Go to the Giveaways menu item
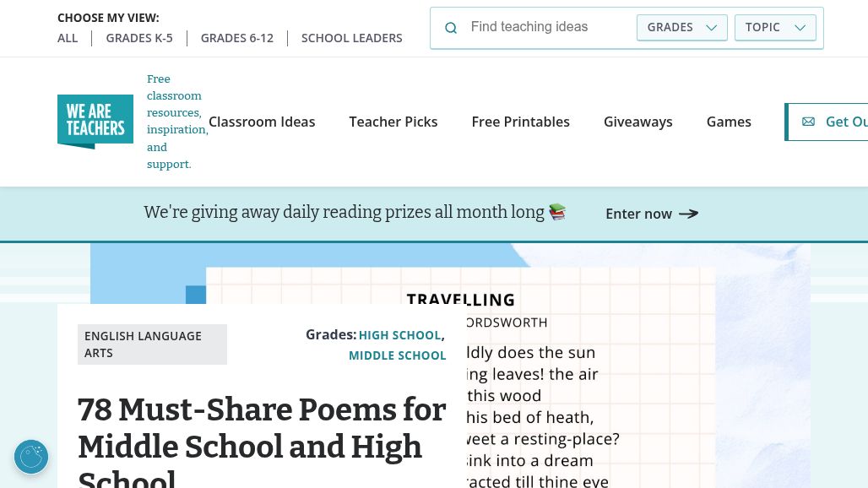 [x=638, y=122]
